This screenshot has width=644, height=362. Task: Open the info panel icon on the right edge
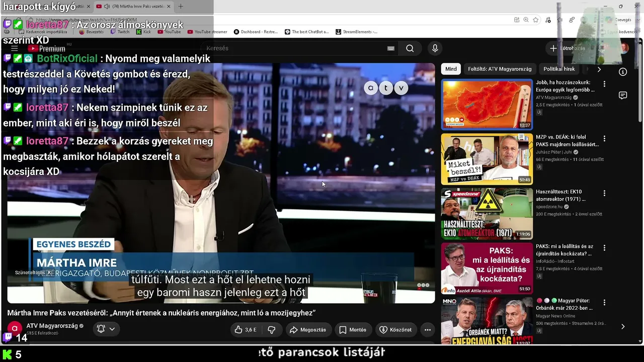623,72
